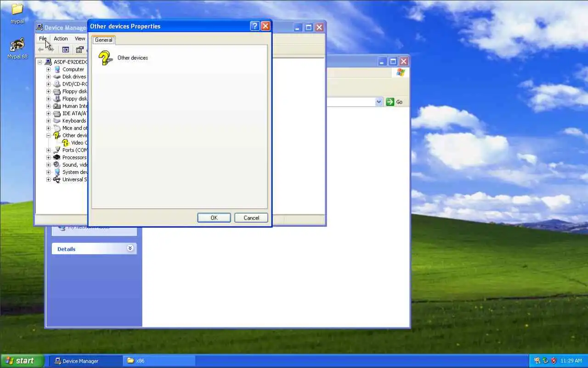Click the Help question mark title bar button

[254, 26]
